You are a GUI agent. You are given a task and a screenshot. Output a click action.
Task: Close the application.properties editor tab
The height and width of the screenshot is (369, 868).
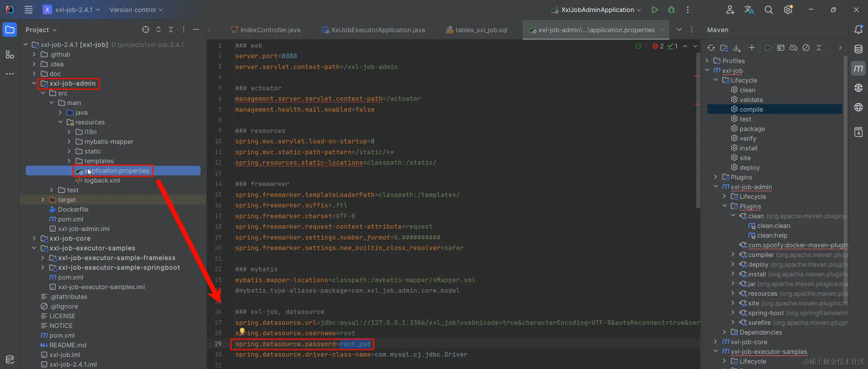pos(662,29)
